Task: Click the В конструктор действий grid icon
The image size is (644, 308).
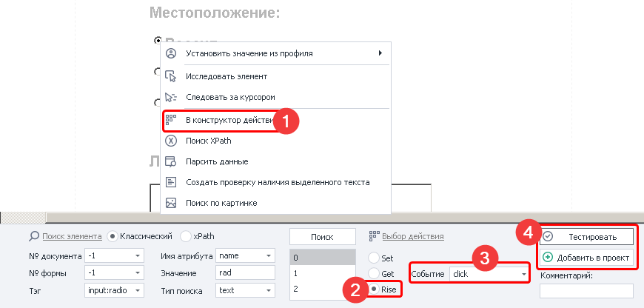Action: tap(171, 118)
